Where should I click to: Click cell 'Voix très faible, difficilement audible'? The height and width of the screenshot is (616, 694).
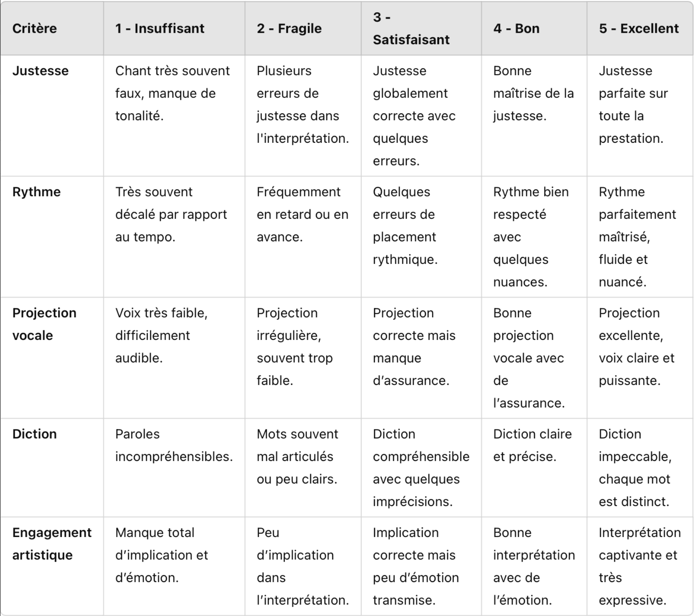tap(161, 335)
